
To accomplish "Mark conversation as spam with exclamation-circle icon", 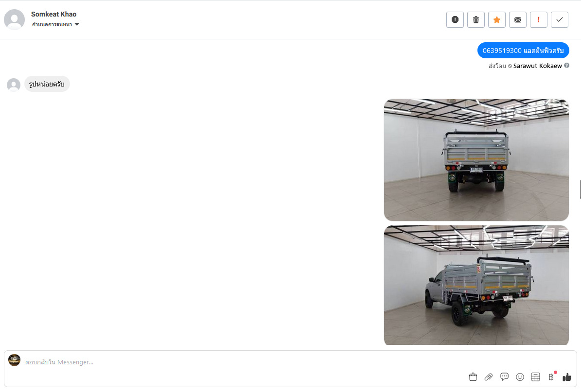I will [x=455, y=19].
